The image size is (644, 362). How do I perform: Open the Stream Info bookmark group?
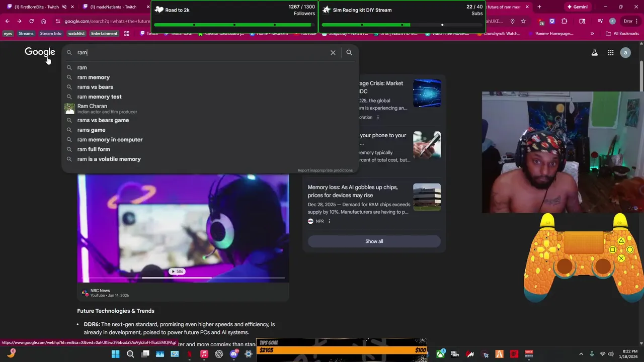[x=50, y=34]
